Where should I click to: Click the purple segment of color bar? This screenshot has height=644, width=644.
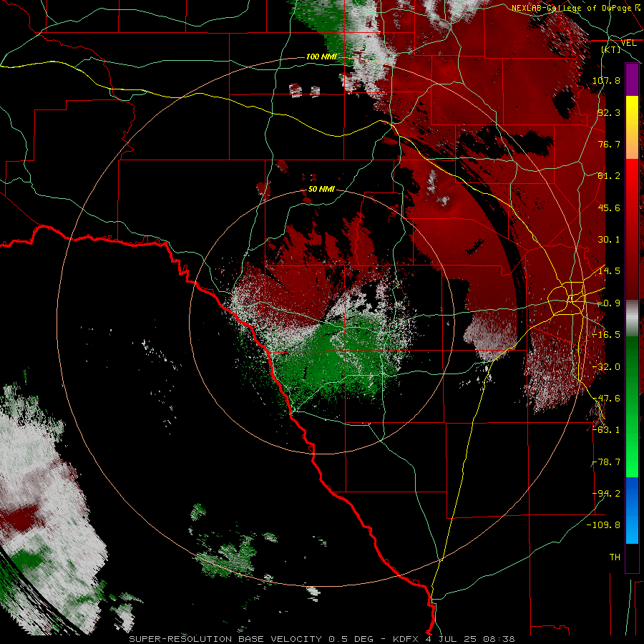[632, 79]
